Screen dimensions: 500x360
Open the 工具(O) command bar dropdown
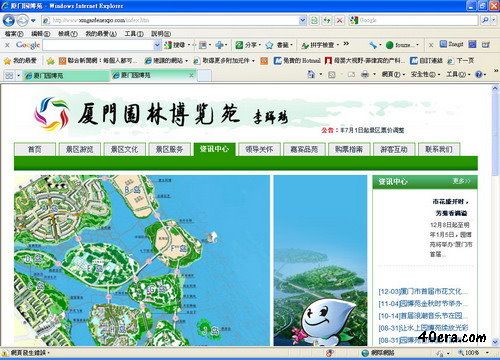coord(458,74)
